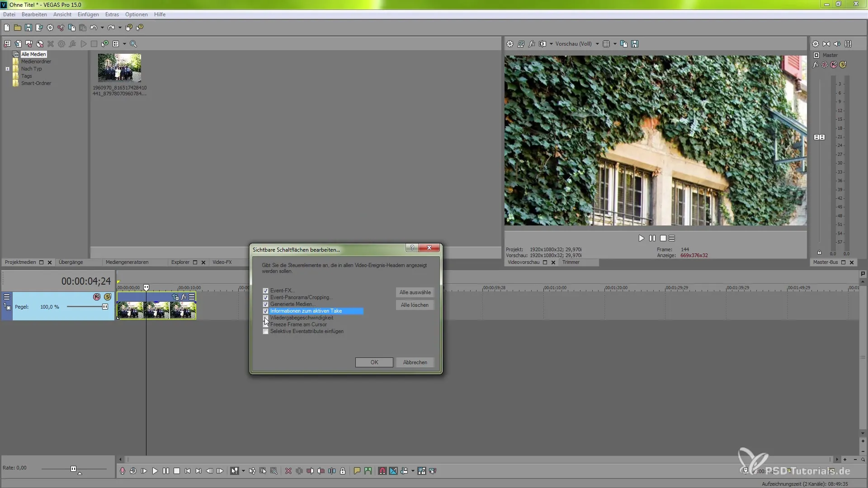Click the Lock event padlock icon
The width and height of the screenshot is (868, 488).
[x=343, y=471]
